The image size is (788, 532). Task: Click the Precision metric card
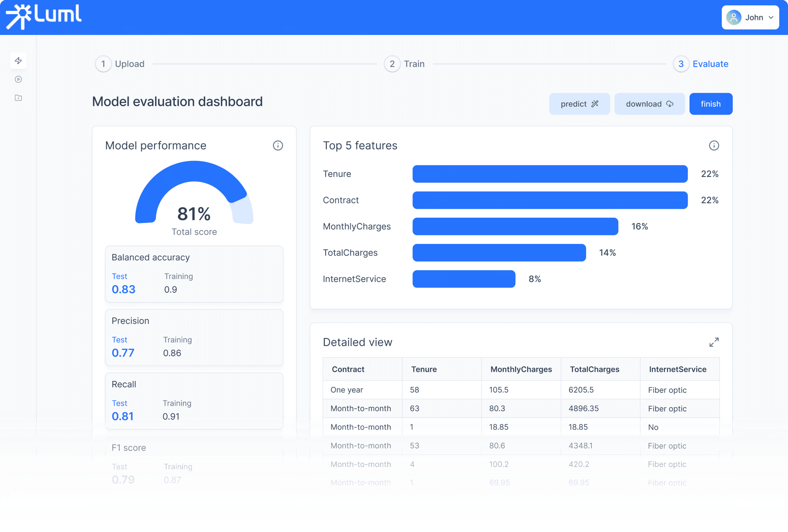(194, 337)
